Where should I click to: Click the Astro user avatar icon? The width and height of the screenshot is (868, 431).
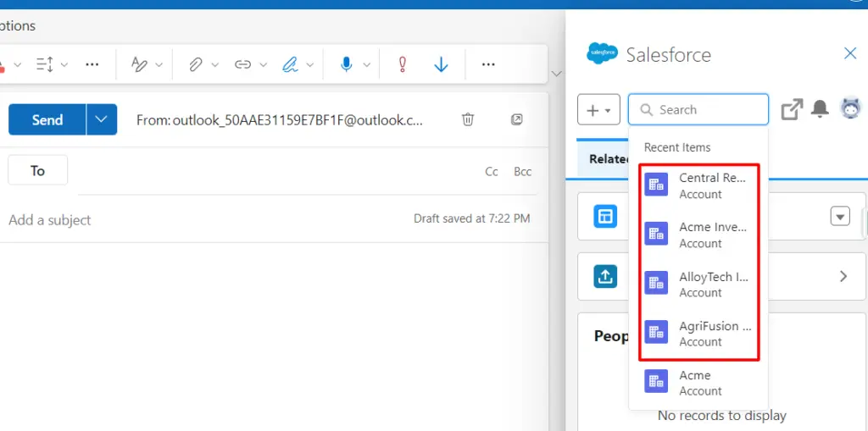pyautogui.click(x=850, y=108)
